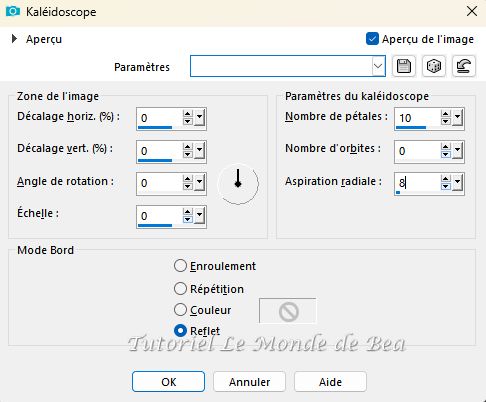Click the disabled color swatch beside Couleur
Viewport: 486px width, 402px height.
(x=288, y=311)
